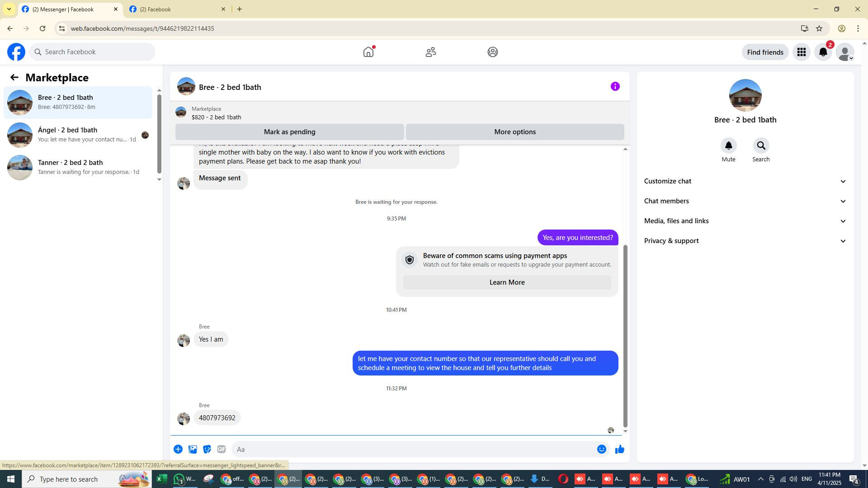This screenshot has height=488, width=868.
Task: Toggle the conversation information icon
Action: tap(615, 86)
